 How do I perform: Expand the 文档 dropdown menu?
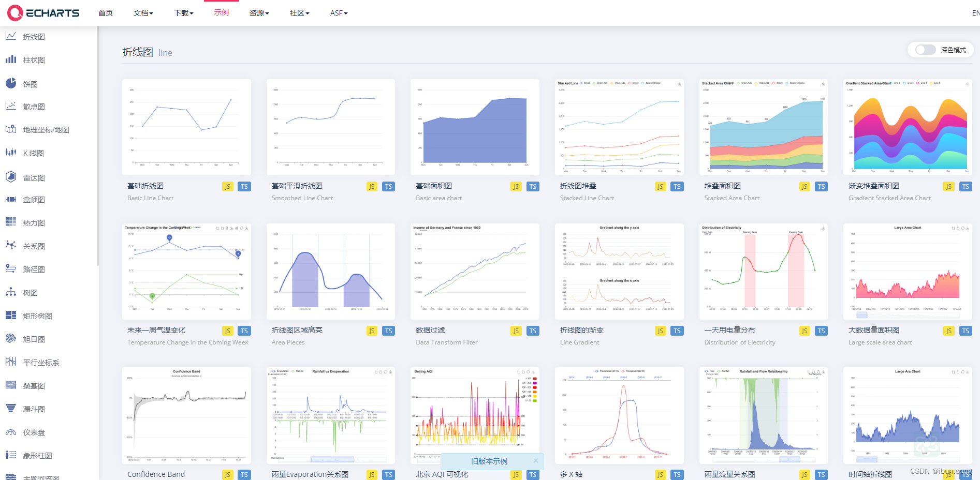click(x=143, y=13)
